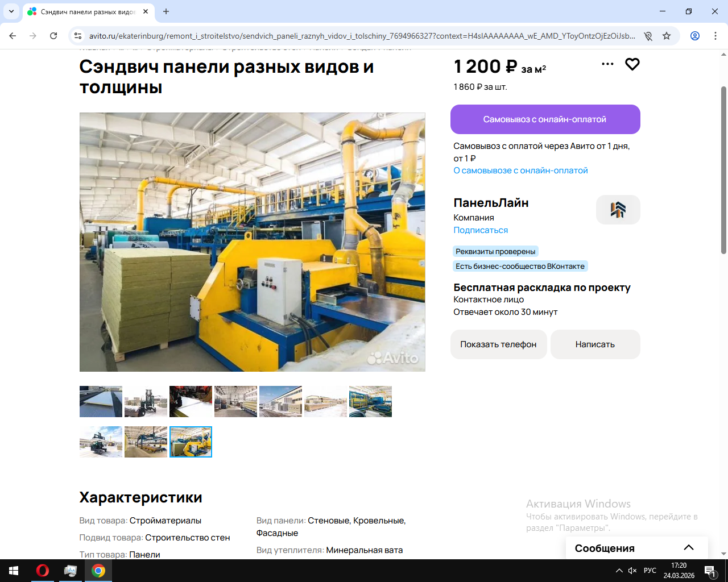Select the fourth thumbnail in the top row
The image size is (728, 582).
point(235,401)
